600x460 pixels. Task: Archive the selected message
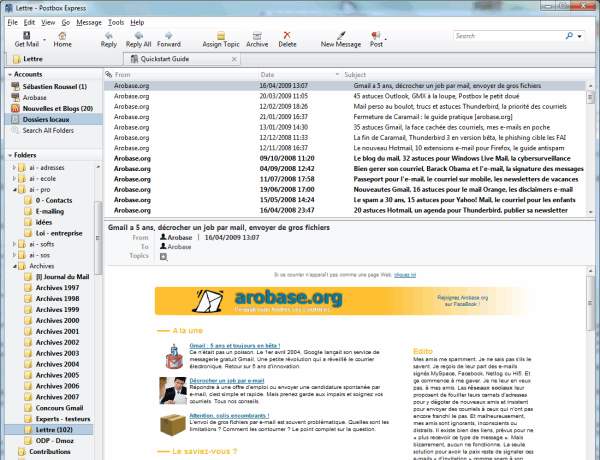click(257, 36)
